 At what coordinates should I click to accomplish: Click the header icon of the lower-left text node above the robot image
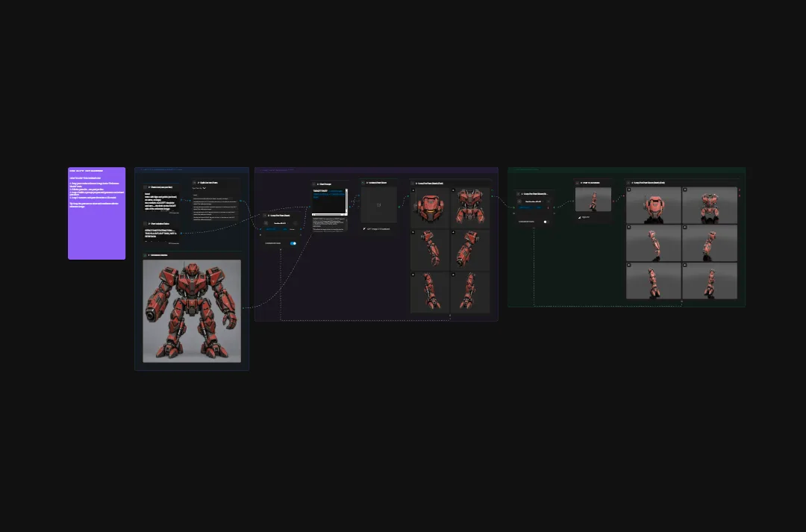tap(145, 224)
